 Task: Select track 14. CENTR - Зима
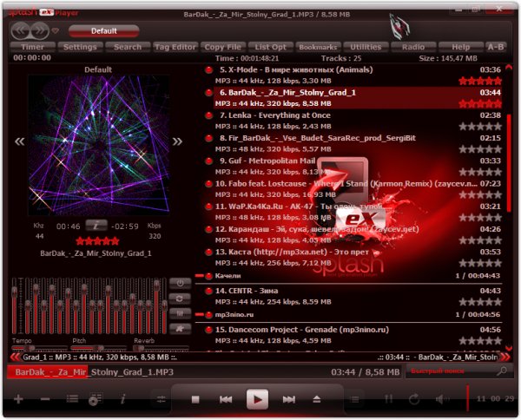click(x=357, y=296)
